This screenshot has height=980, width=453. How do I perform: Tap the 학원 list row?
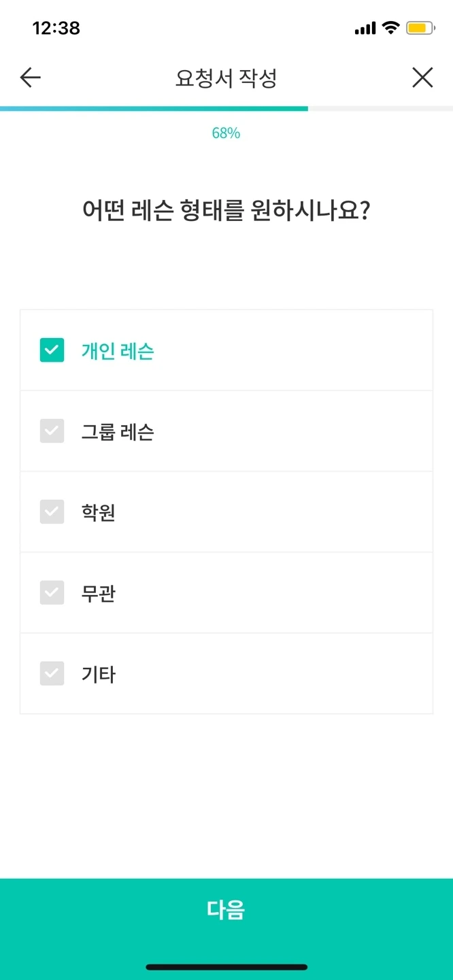point(227,511)
